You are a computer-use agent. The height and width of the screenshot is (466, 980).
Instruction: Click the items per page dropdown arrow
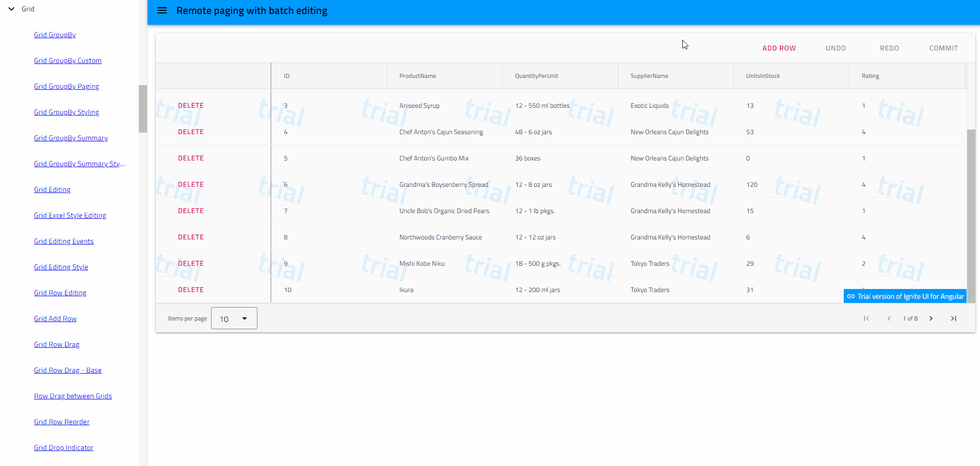[x=245, y=318]
